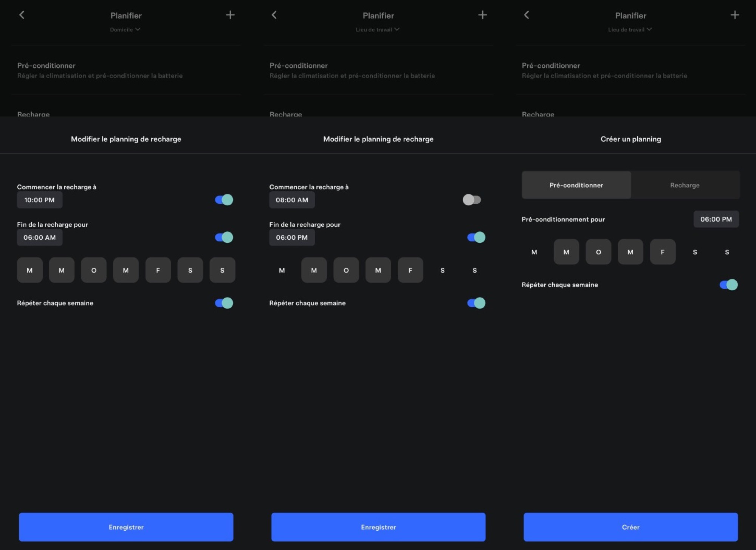The height and width of the screenshot is (550, 756).
Task: Turn off Répéter chaque semaine under the 06:00 PM recharge
Action: (476, 303)
